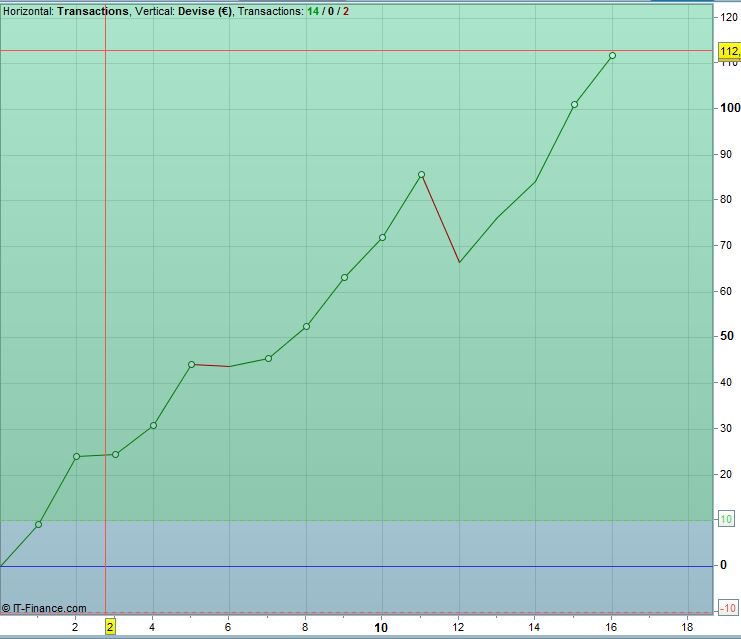Viewport: 741px width, 639px height.
Task: Click the red losing segment between transactions 11 and 12
Action: point(440,218)
